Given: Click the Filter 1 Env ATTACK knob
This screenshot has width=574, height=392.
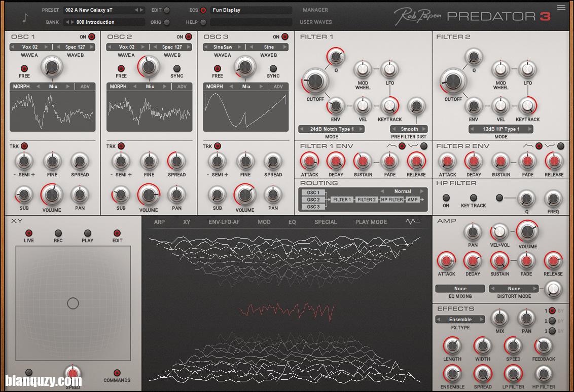Looking at the screenshot, I should [309, 161].
